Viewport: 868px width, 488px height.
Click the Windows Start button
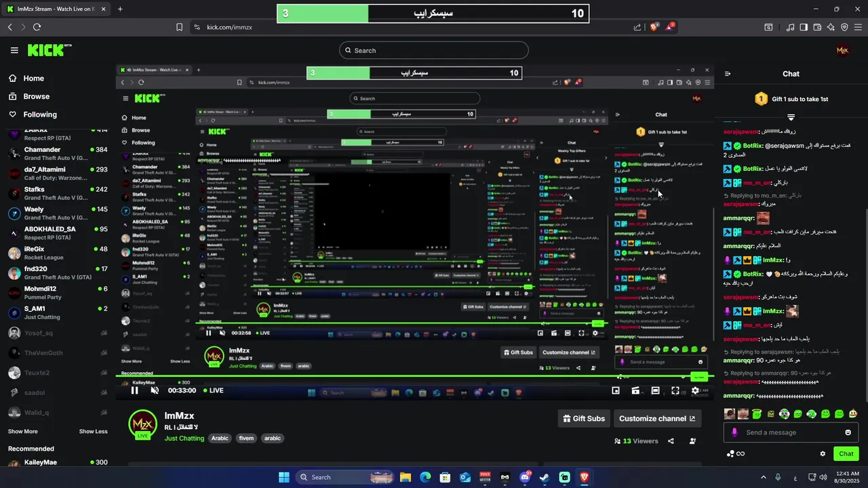[284, 477]
